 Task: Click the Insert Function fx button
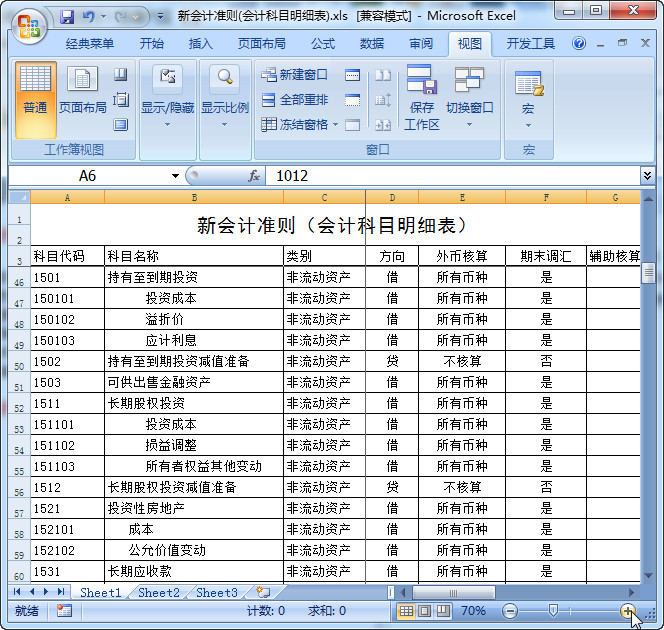[x=254, y=176]
